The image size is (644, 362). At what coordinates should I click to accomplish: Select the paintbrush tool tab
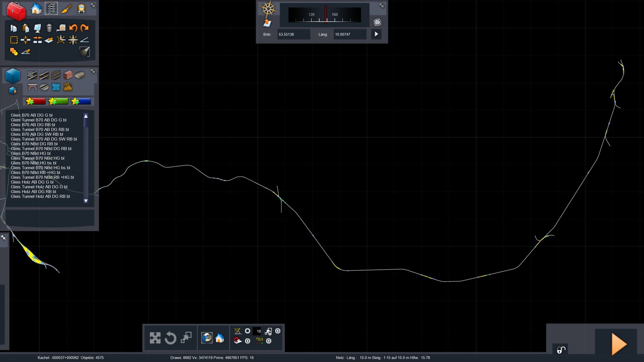tap(66, 9)
